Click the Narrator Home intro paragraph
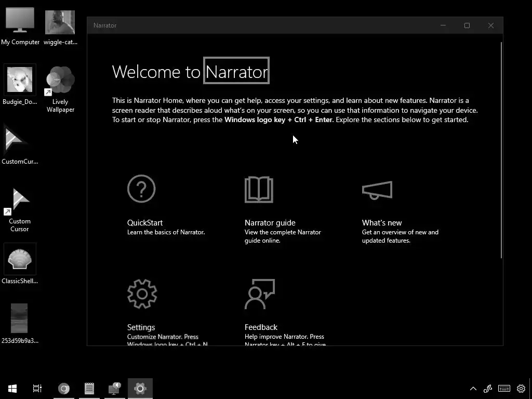Screen dimensions: 532x399 point(295,110)
